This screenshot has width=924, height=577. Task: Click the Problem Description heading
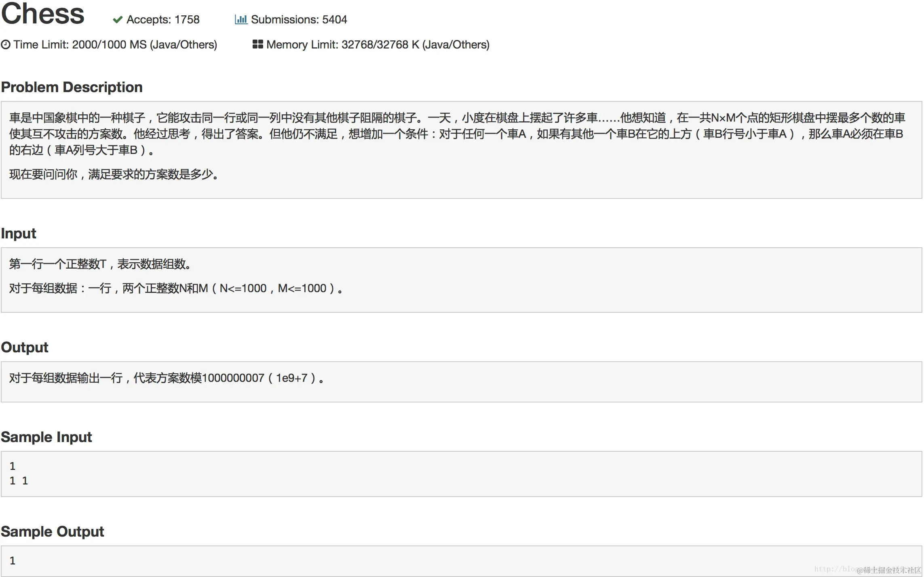[72, 87]
